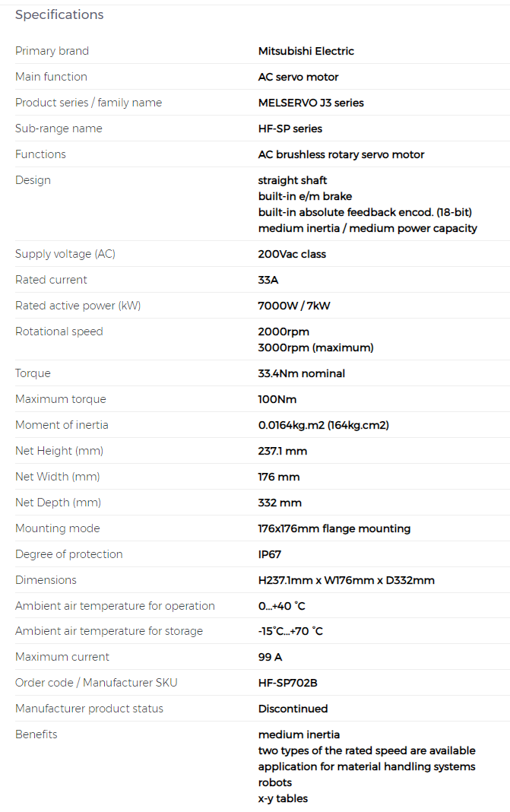Click the 176x176mm flange mounting text
This screenshot has height=812, width=510.
334,528
